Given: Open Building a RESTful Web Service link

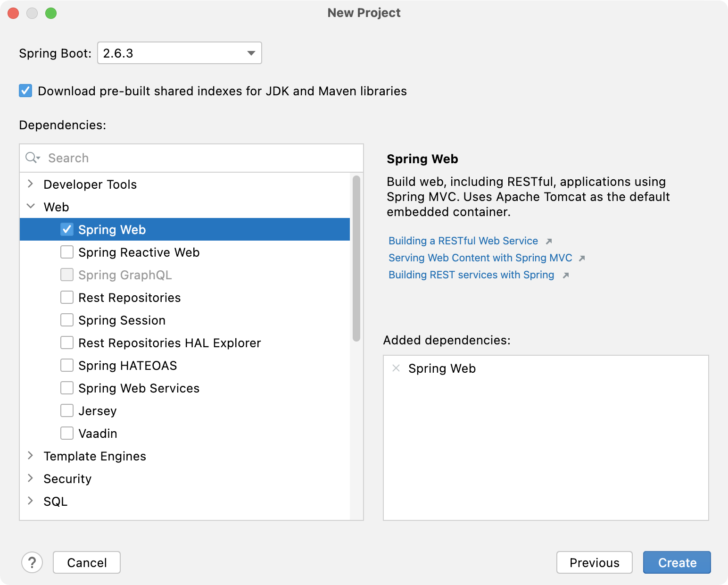Looking at the screenshot, I should coord(463,241).
